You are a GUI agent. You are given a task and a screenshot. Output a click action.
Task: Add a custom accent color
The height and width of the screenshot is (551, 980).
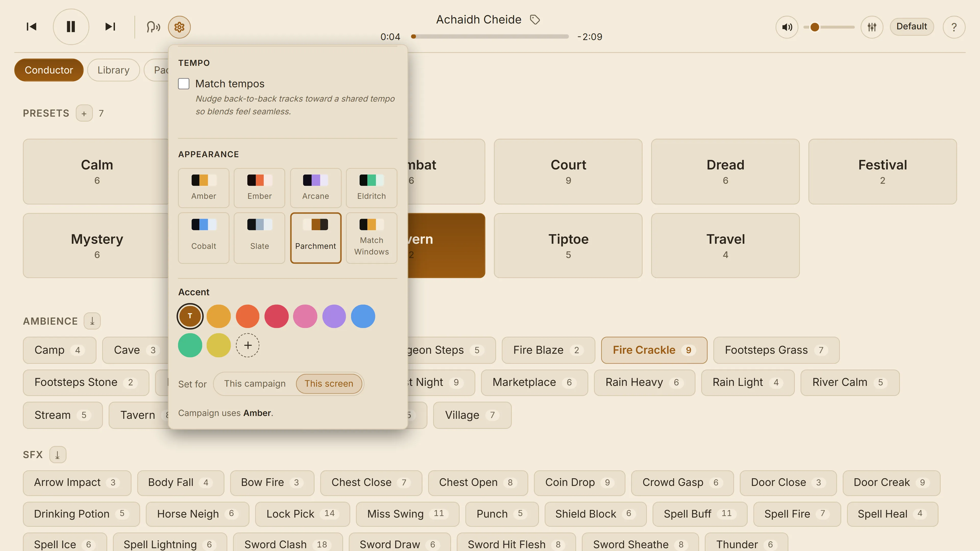coord(248,345)
